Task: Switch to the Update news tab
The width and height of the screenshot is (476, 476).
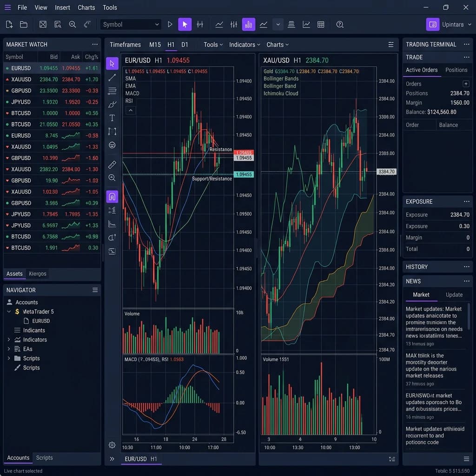Action: (454, 295)
